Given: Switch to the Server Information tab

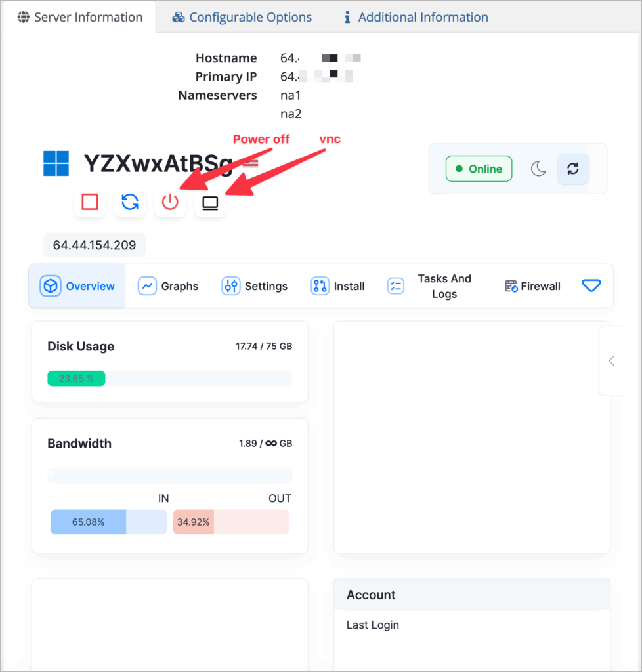Looking at the screenshot, I should coord(80,17).
